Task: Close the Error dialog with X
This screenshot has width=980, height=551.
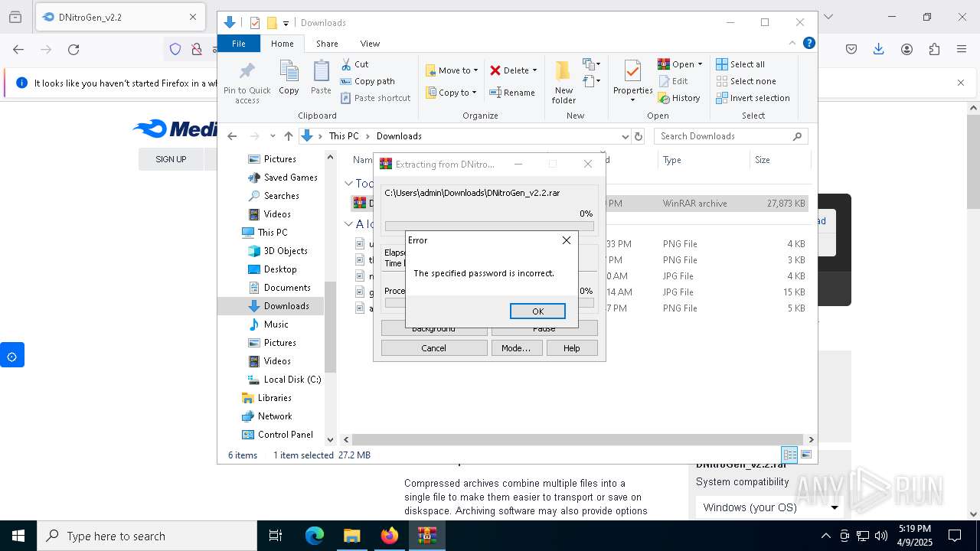Action: [567, 240]
